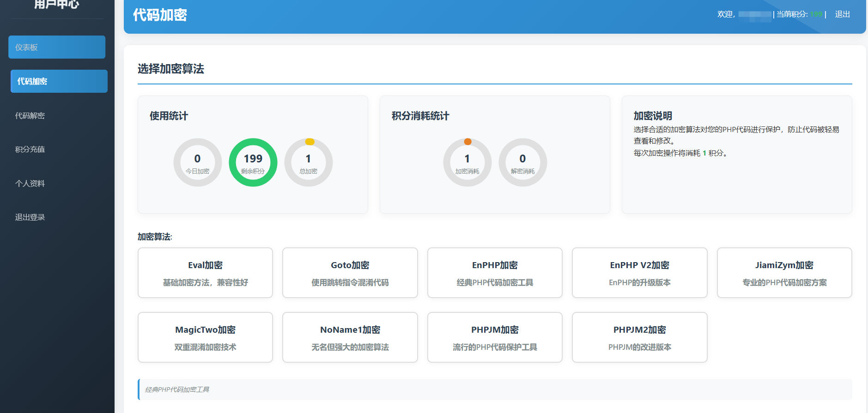Pick the JiamiZym加密 algorithm card
This screenshot has height=413, width=868.
784,273
